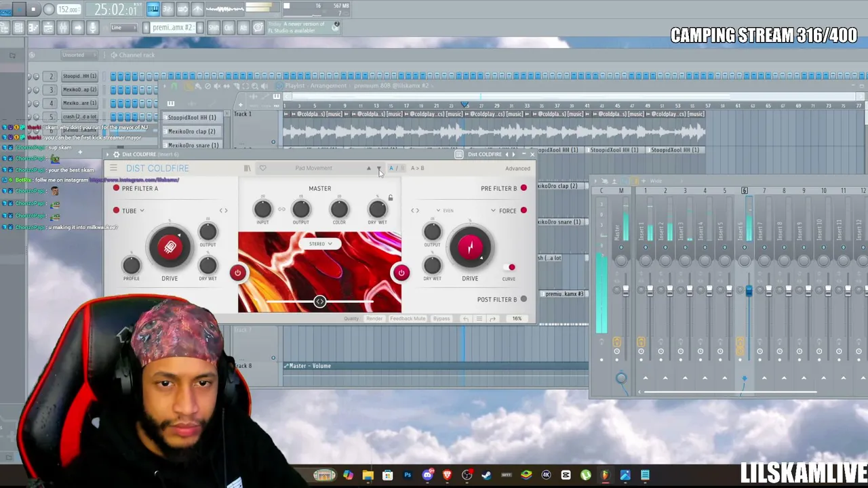Click the Master Color knob
This screenshot has height=488, width=868.
(x=339, y=209)
